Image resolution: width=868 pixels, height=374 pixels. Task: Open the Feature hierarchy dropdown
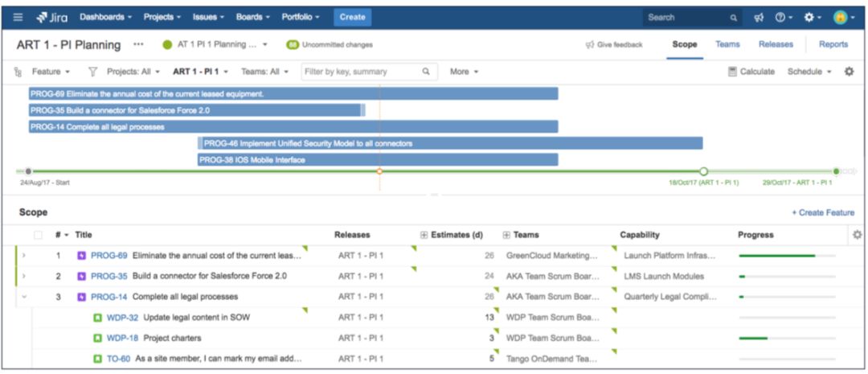pos(51,72)
